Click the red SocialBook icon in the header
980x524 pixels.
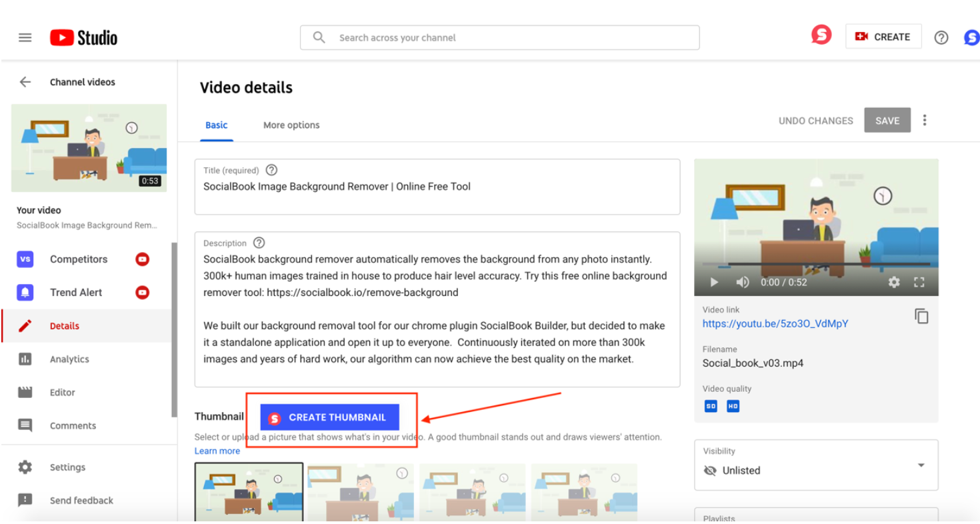coord(821,35)
